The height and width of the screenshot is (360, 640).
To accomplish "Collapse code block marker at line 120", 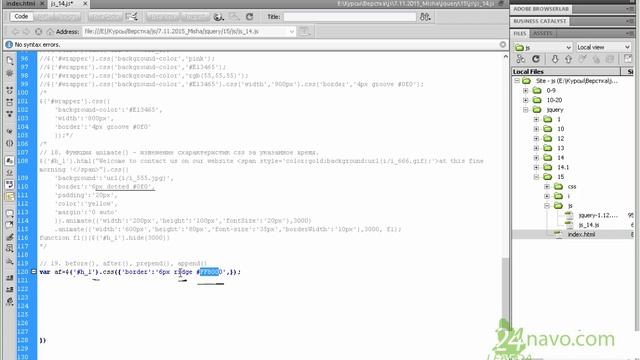I will tap(34, 271).
